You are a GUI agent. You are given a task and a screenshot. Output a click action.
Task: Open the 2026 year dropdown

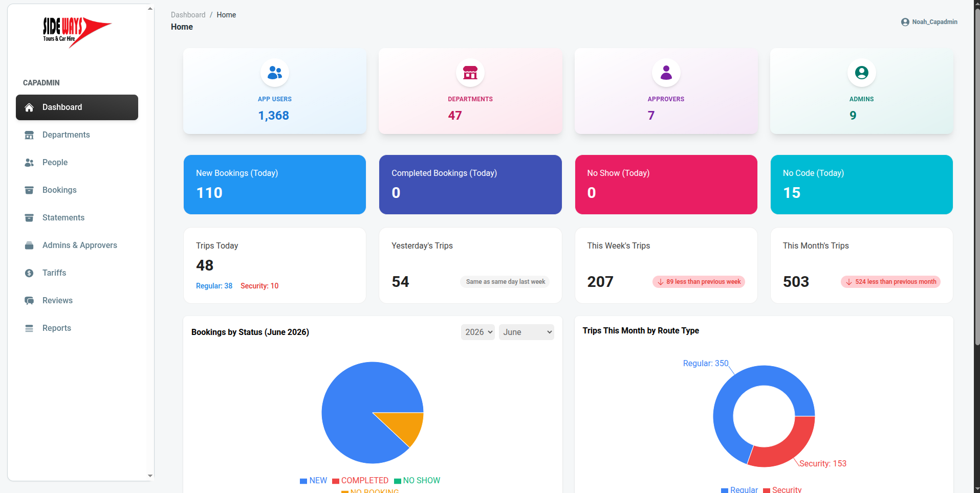click(478, 332)
